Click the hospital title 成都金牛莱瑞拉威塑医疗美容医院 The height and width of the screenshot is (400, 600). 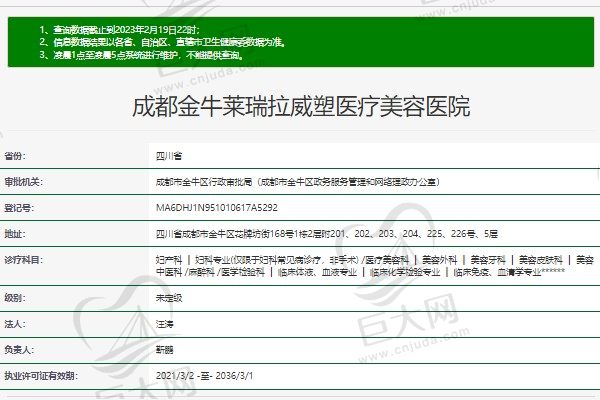coord(301,106)
